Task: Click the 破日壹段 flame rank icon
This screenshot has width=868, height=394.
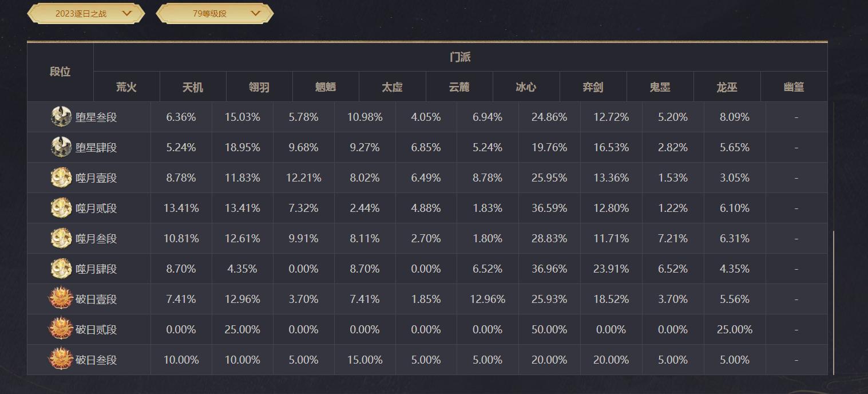Action: coord(61,299)
